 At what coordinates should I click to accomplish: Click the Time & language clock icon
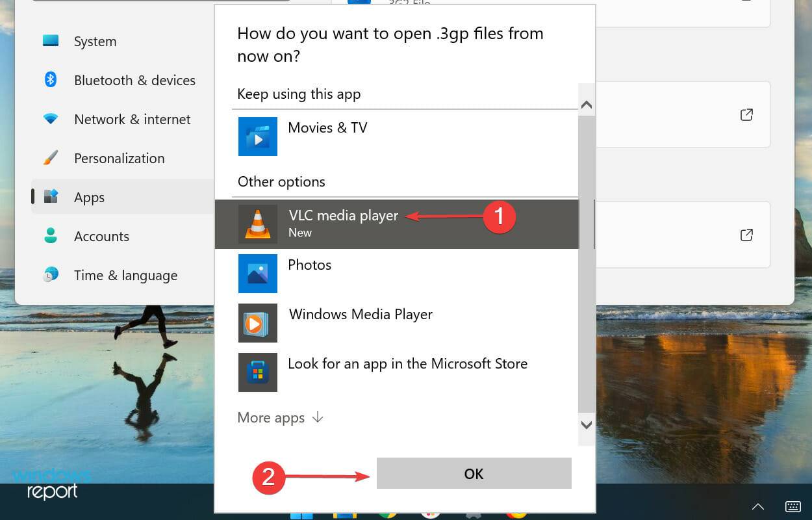[49, 275]
